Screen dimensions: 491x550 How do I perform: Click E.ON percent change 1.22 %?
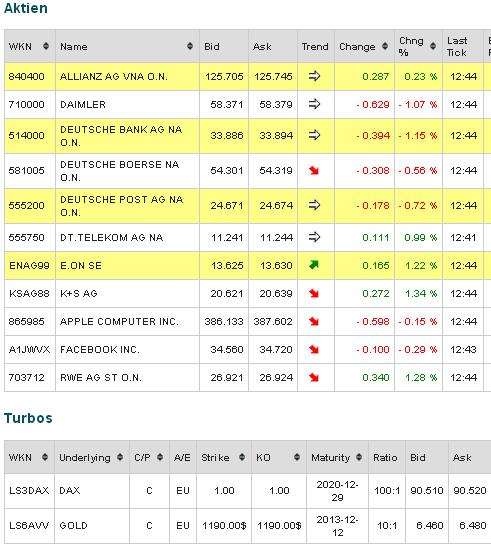point(421,266)
